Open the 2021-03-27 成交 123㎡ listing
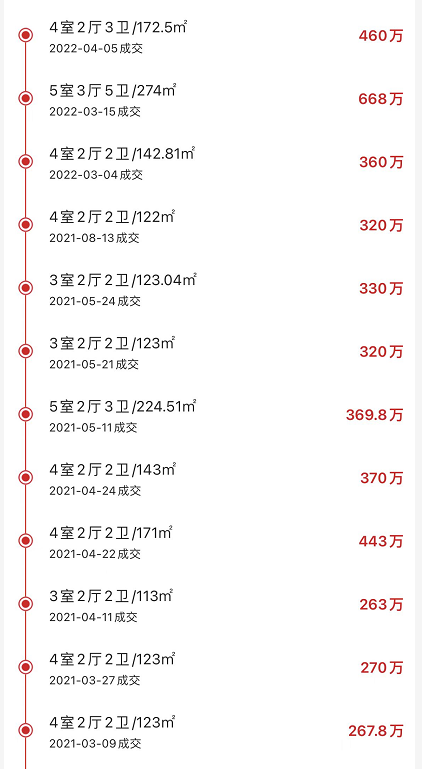 (x=211, y=667)
